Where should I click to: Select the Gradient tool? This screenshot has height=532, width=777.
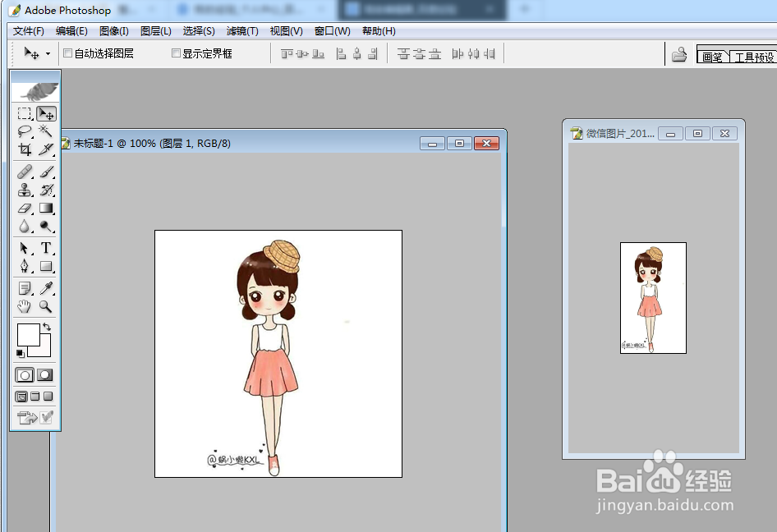point(46,208)
